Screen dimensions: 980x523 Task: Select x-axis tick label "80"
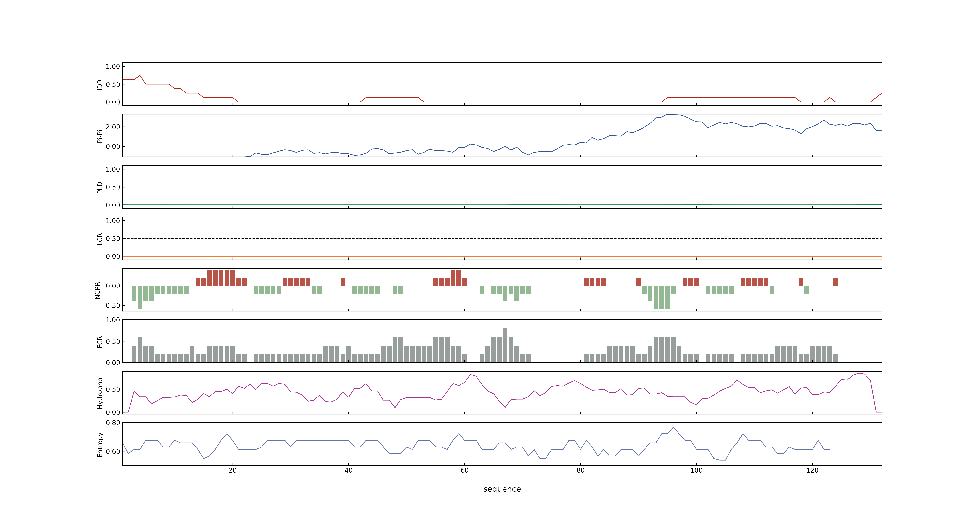580,470
